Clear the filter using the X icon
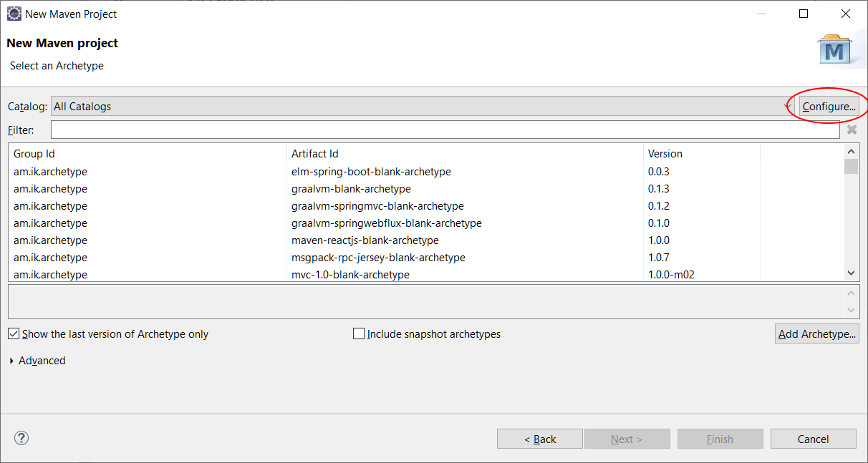The height and width of the screenshot is (463, 868). (x=852, y=130)
